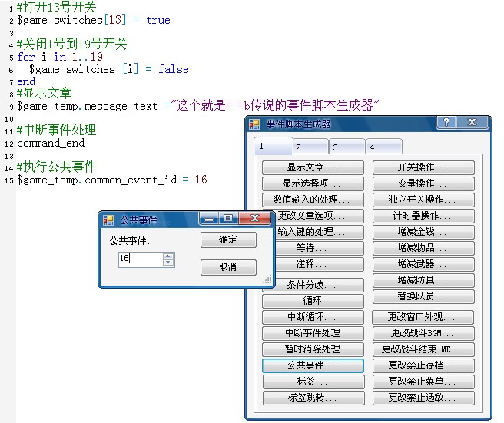The height and width of the screenshot is (423, 504).
Task: Click the comment "#关闭1号到19号开关"
Action: coord(72,44)
